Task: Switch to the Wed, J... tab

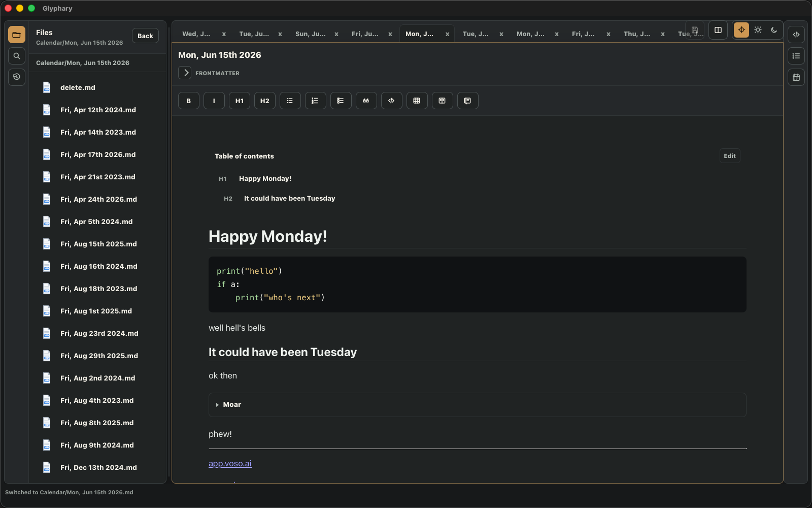Action: 196,34
